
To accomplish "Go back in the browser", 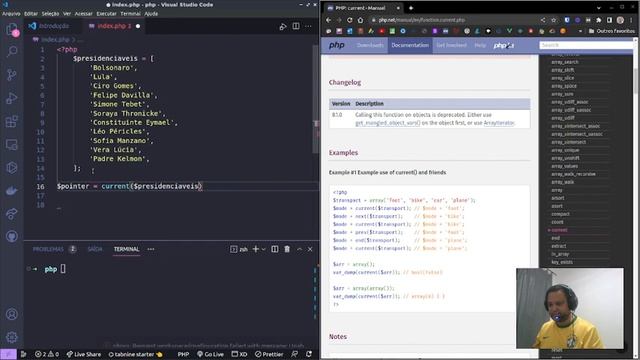I will point(329,20).
